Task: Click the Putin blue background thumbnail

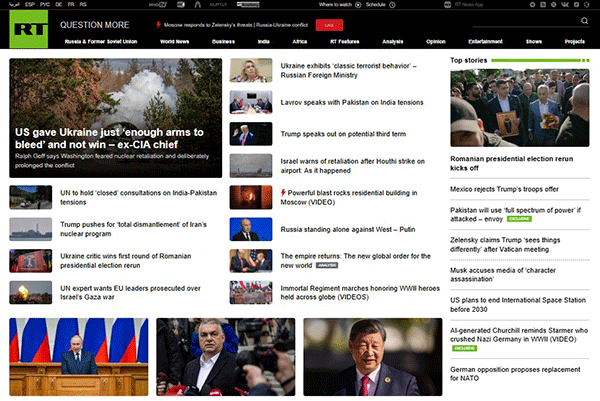Action: click(x=251, y=229)
